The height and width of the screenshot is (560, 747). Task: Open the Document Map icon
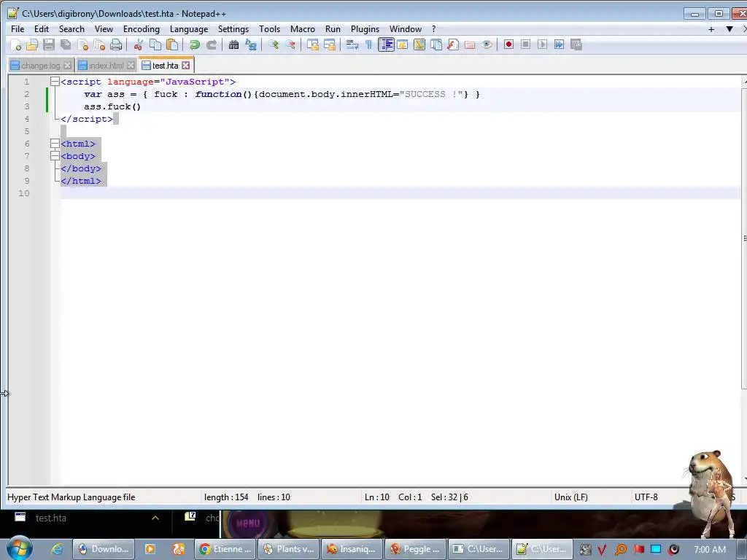click(x=419, y=44)
